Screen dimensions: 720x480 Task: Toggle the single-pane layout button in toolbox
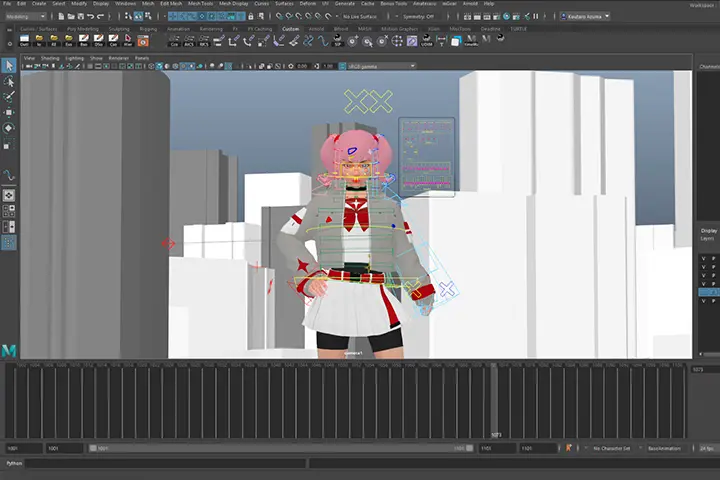pyautogui.click(x=9, y=195)
